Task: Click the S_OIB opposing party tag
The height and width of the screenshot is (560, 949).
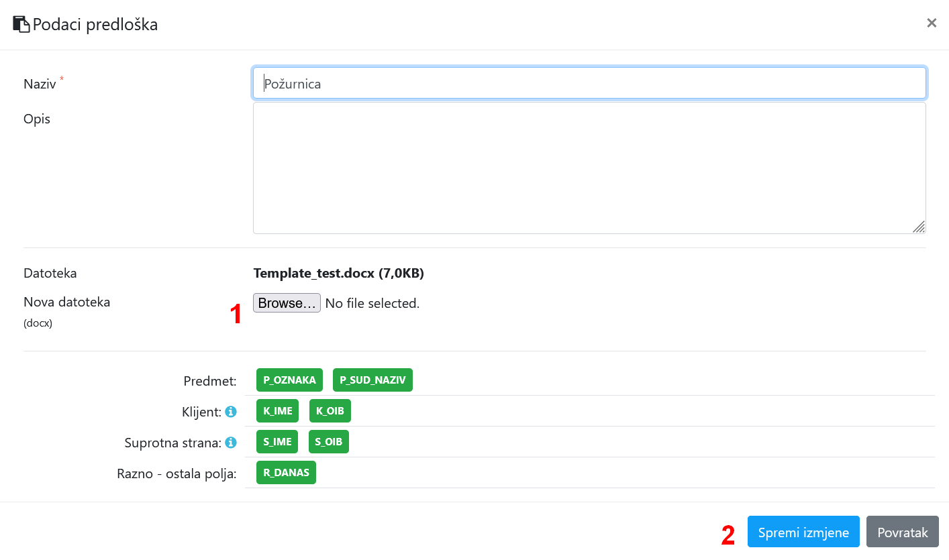Action: [329, 442]
